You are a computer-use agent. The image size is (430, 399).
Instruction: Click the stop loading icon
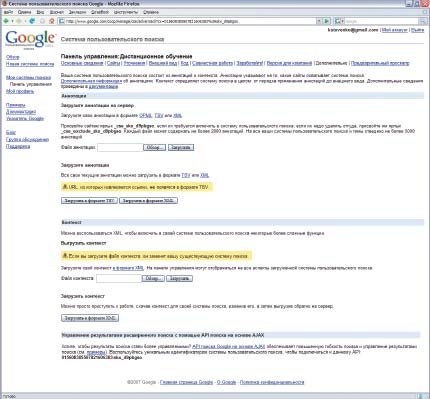[42, 21]
